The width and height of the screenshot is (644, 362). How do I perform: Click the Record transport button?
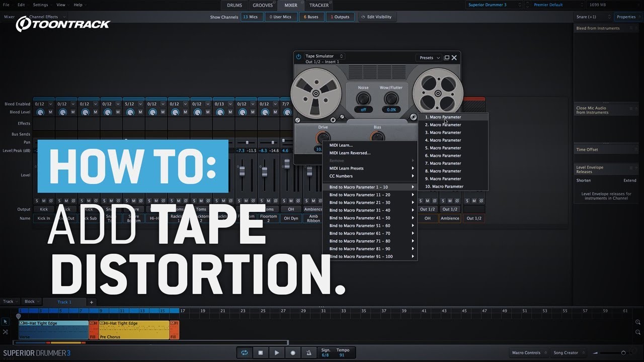pyautogui.click(x=293, y=353)
